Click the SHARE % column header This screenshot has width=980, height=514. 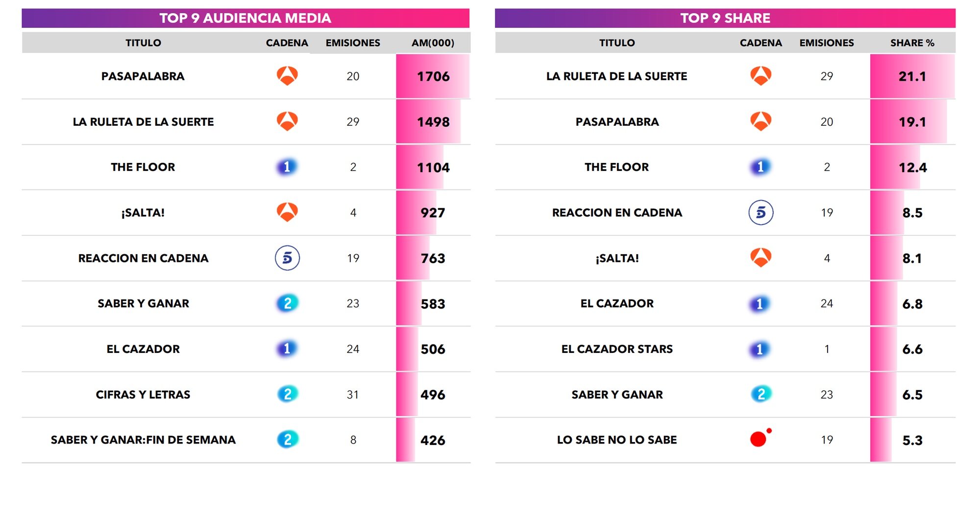coord(912,43)
